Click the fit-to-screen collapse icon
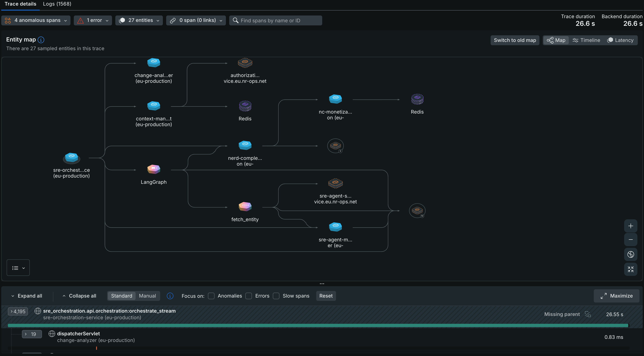The height and width of the screenshot is (356, 644). (631, 269)
